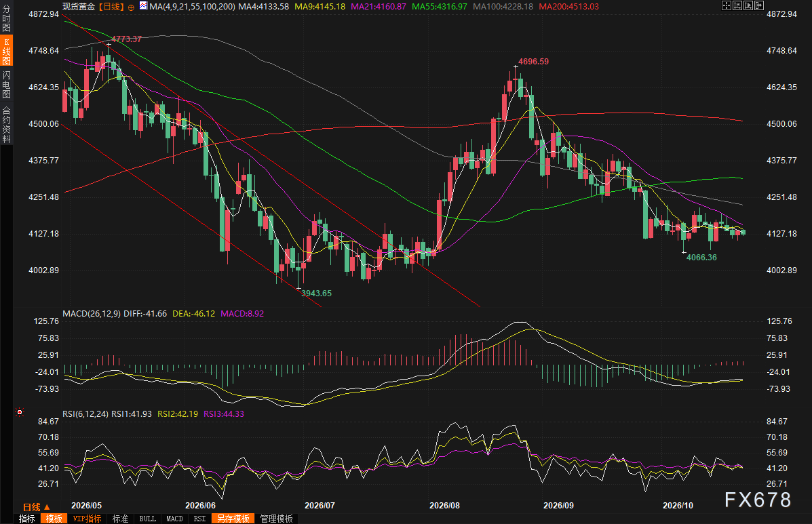Toggle the 模板 template button

(54, 519)
